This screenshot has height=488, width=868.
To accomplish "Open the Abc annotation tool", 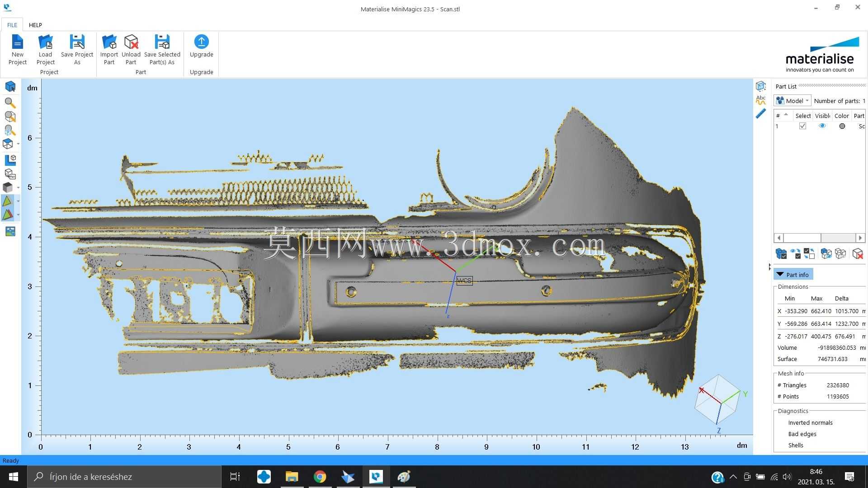I will click(761, 100).
